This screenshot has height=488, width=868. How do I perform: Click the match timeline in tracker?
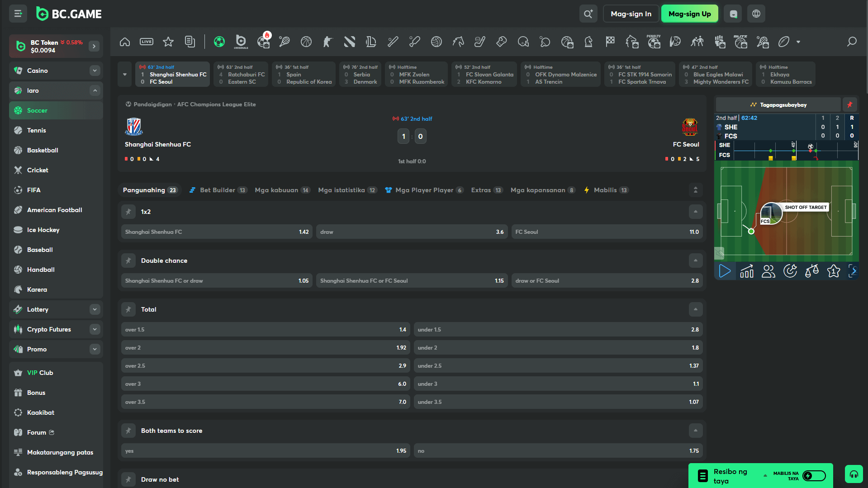tap(786, 150)
